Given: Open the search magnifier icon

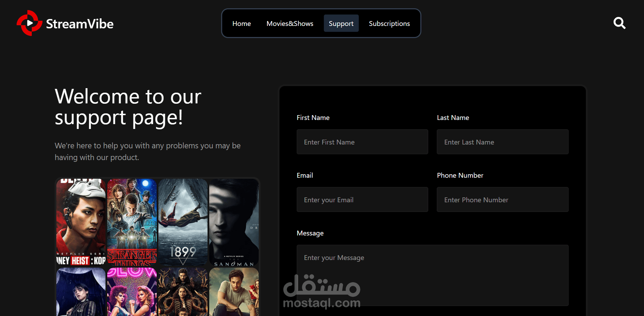Looking at the screenshot, I should (x=619, y=23).
